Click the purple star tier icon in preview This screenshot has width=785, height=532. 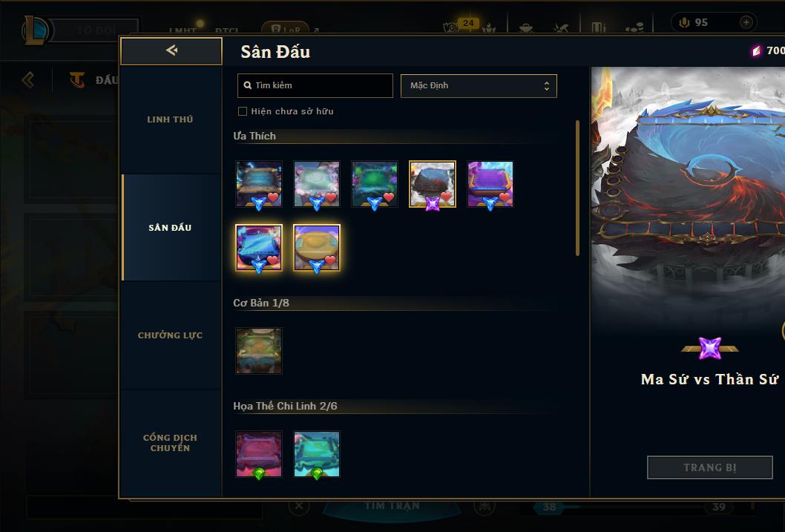(710, 348)
